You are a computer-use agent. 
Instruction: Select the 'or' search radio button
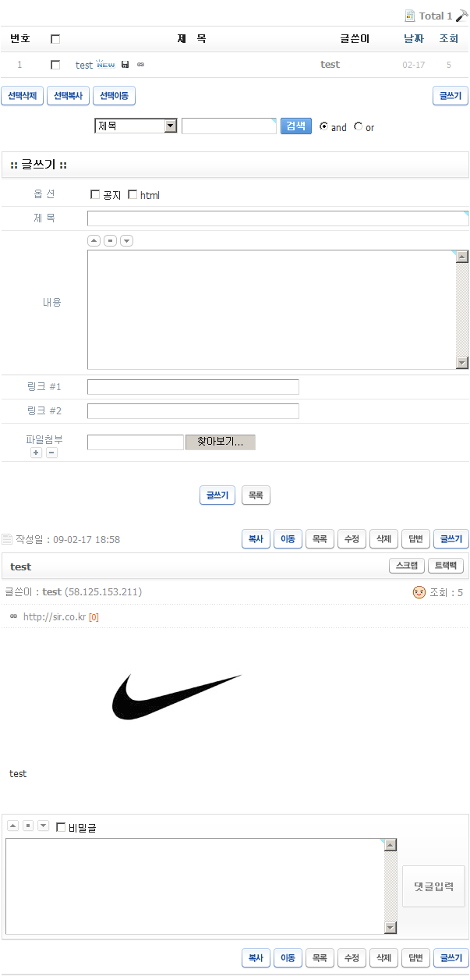tap(358, 126)
